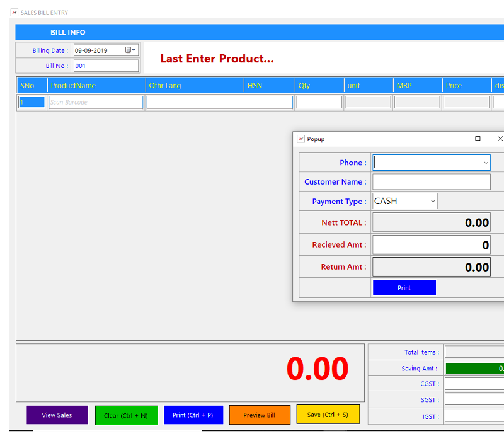Select the HSN column header

[x=270, y=86]
